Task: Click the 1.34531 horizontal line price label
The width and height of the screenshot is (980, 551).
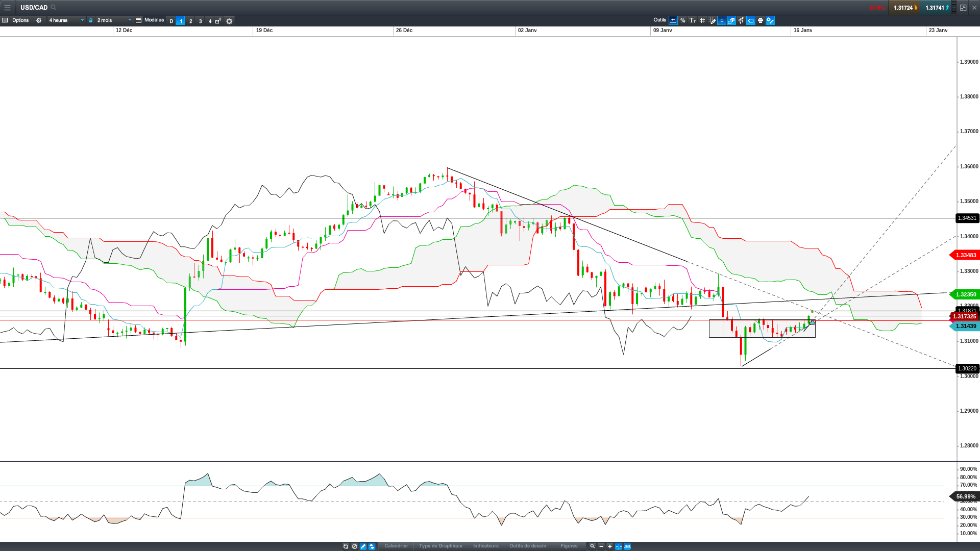Action: tap(967, 218)
